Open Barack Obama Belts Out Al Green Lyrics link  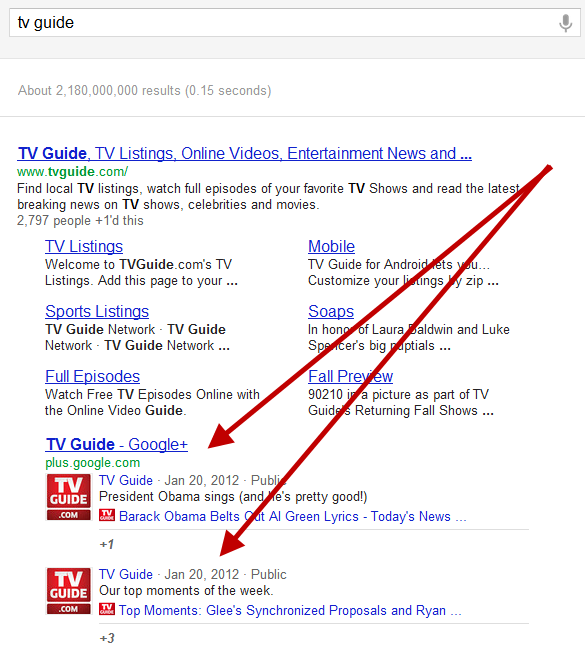coord(292,517)
